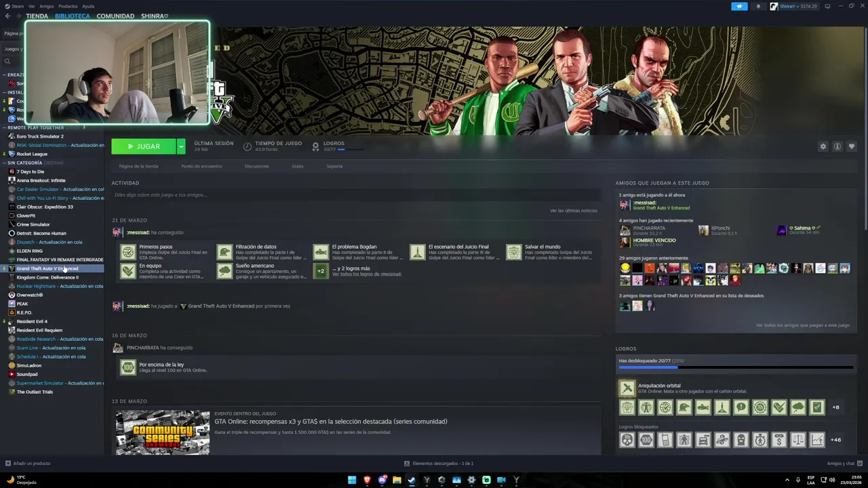Open the notifications bell icon
Screen dimensions: 868x488
758,6
